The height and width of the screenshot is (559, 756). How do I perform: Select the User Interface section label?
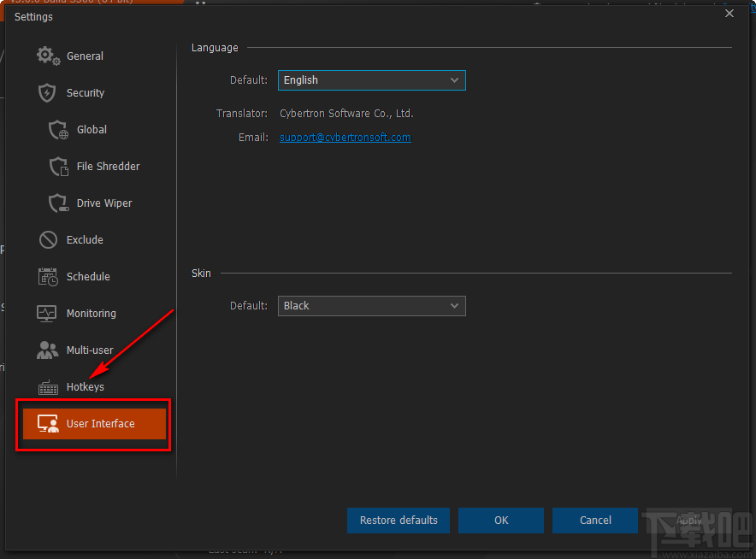click(x=100, y=424)
